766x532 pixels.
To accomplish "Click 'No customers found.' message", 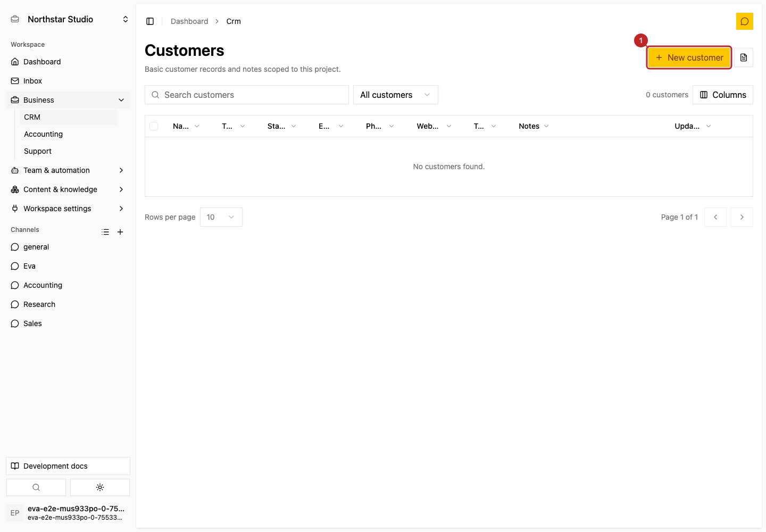I will [449, 167].
